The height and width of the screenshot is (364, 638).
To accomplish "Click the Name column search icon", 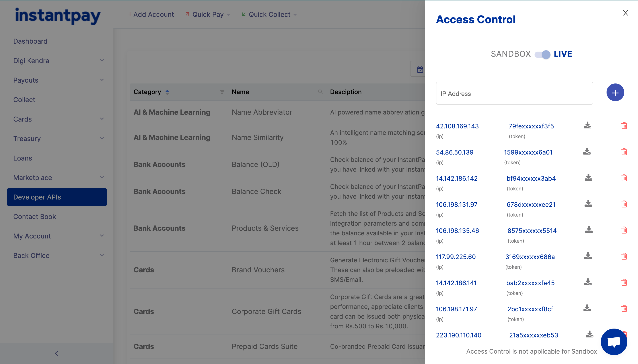I will click(320, 92).
